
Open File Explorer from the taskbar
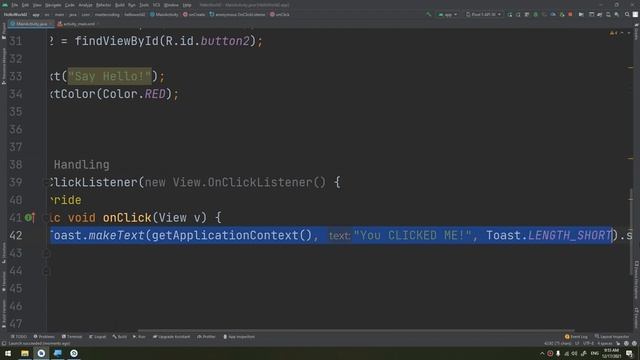click(x=25, y=353)
